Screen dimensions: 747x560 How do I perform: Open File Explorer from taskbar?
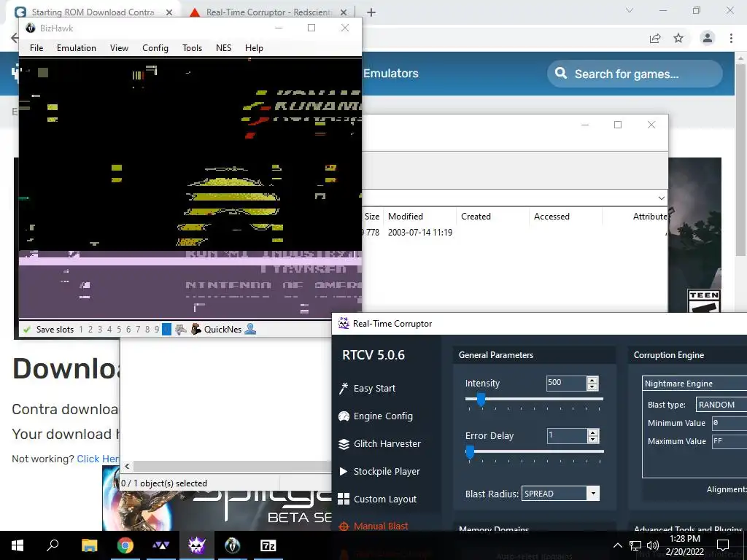[x=89, y=545]
